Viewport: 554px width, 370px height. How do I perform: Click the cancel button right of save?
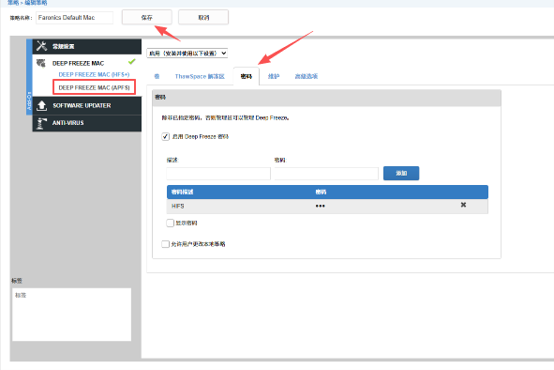tap(204, 17)
